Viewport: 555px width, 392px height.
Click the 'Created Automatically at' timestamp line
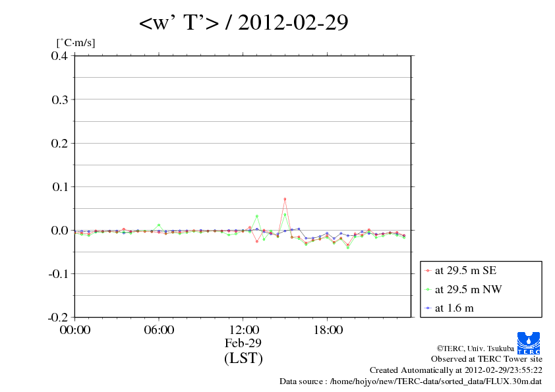point(456,370)
